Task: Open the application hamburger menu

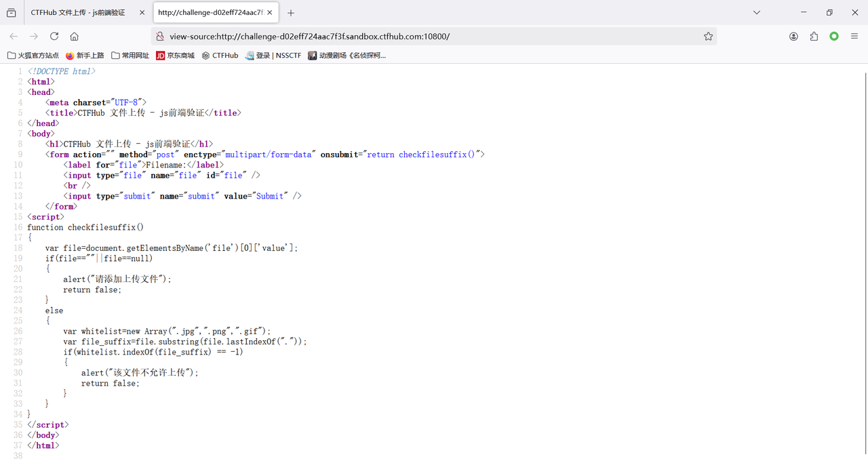Action: click(x=854, y=37)
